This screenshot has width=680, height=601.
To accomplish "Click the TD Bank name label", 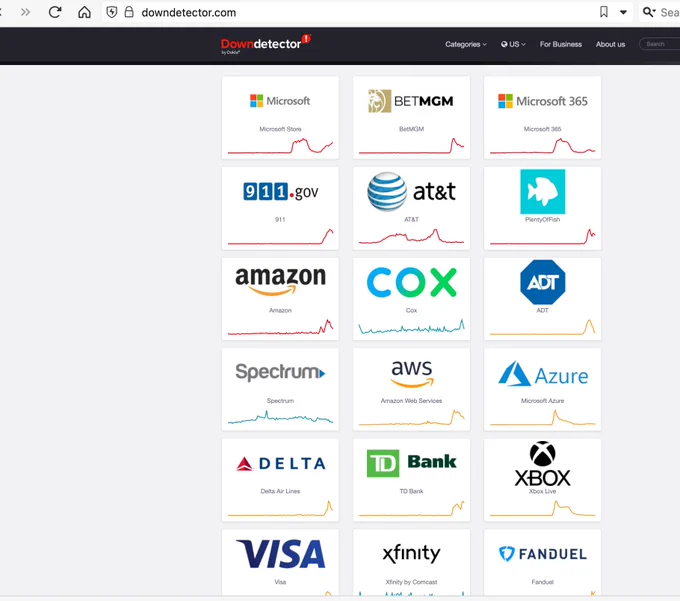I will point(411,491).
